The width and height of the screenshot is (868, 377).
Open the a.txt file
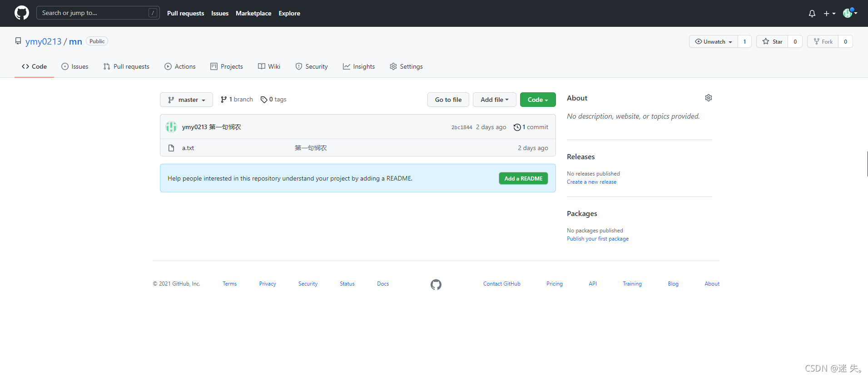pyautogui.click(x=188, y=148)
